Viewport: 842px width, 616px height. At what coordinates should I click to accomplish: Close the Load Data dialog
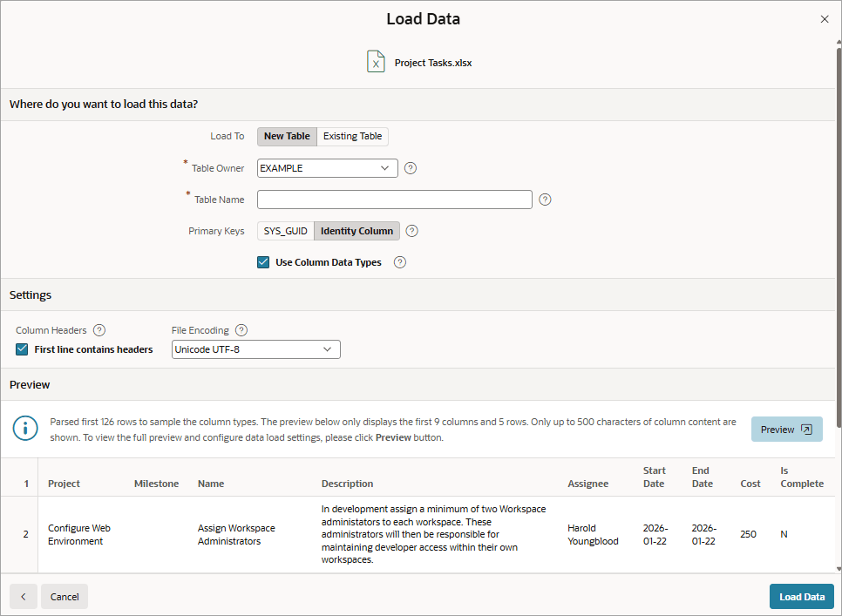tap(825, 19)
